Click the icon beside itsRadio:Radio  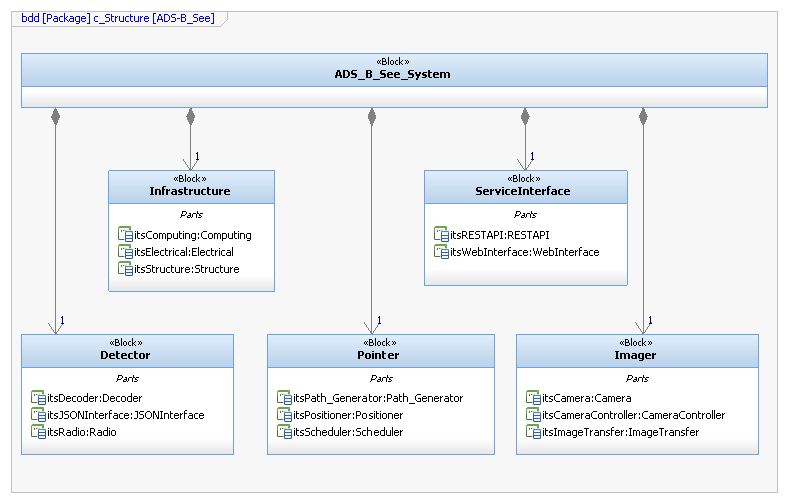point(38,432)
